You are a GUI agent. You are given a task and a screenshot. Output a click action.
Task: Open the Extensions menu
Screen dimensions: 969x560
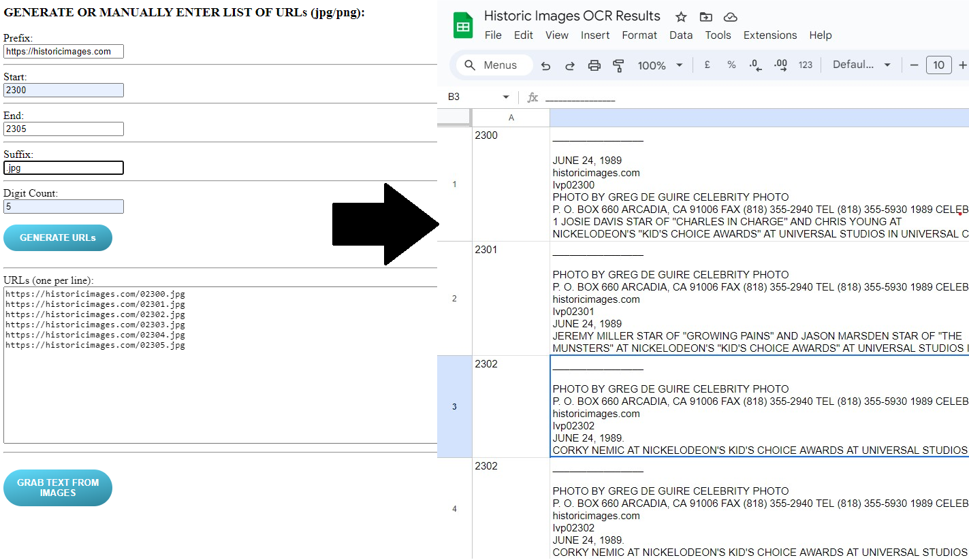pos(770,35)
